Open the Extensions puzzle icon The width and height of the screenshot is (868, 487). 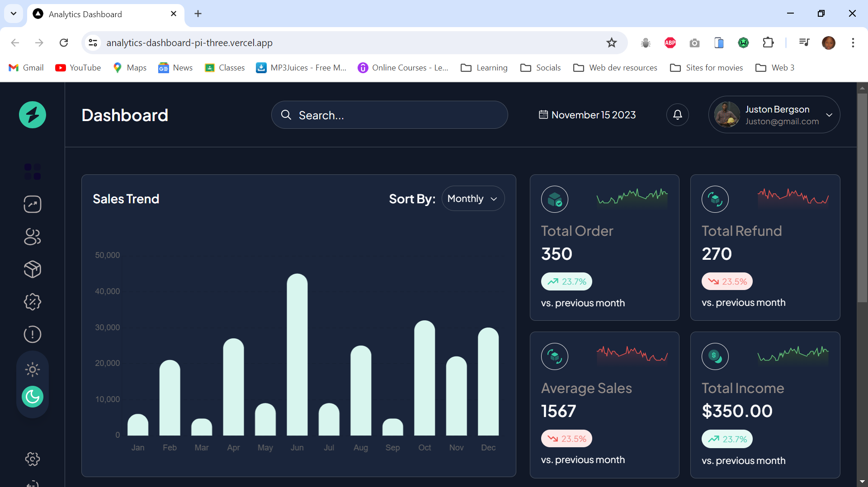(x=768, y=42)
